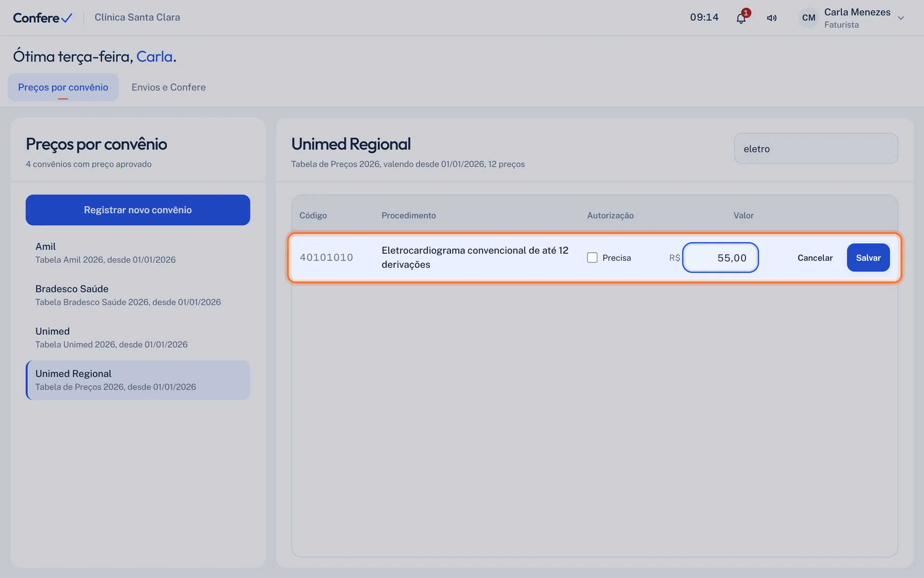Click the Unimed Regional table heading
Screen dimensions: 924x578
click(x=351, y=144)
